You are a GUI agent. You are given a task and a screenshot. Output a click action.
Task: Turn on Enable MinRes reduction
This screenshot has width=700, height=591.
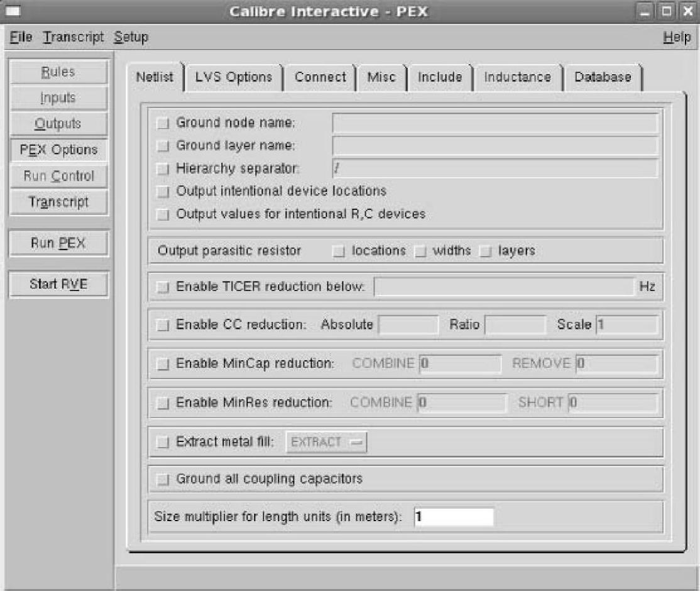(x=163, y=403)
